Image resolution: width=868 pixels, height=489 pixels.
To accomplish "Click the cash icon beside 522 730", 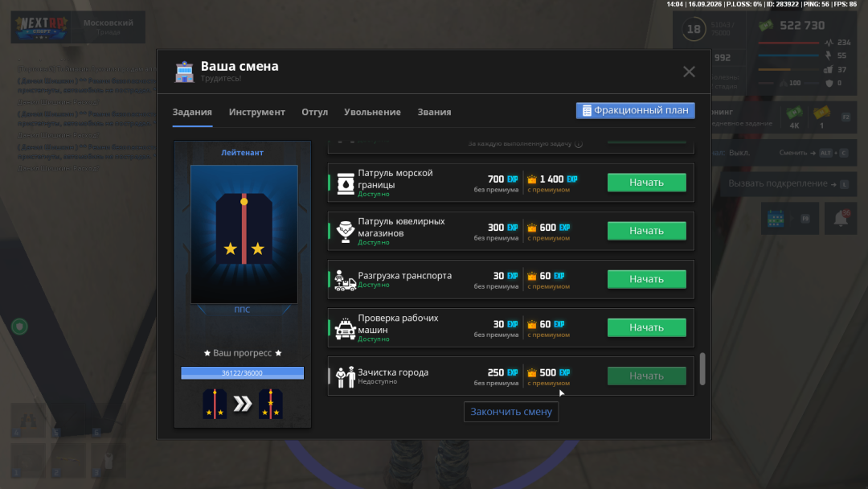I will (766, 26).
